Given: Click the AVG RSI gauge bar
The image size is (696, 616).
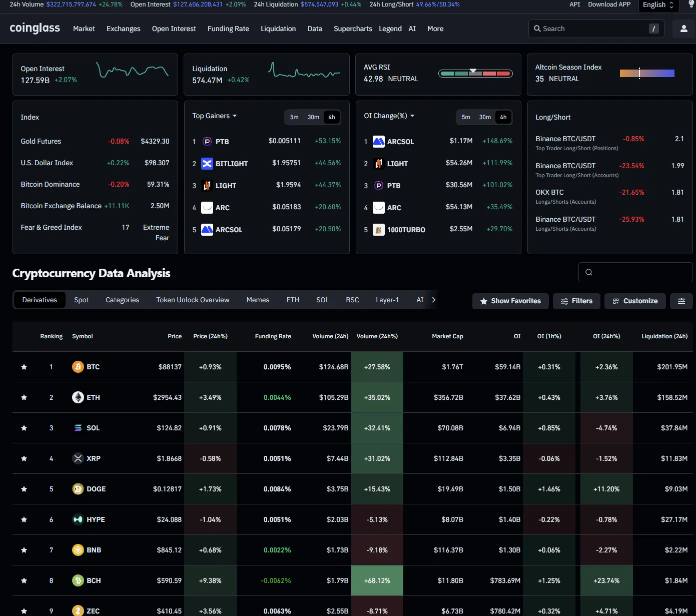Looking at the screenshot, I should pyautogui.click(x=475, y=74).
